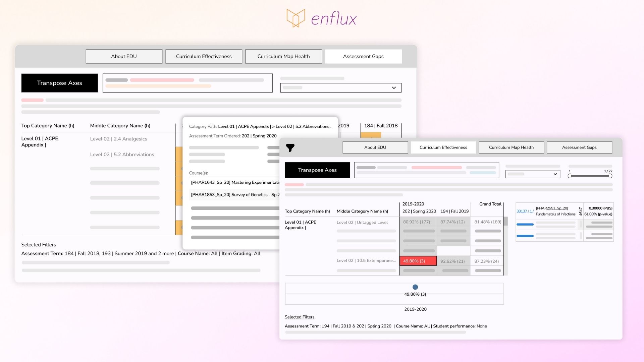644x362 pixels.
Task: Open the Selected Filters link
Action: [300, 317]
